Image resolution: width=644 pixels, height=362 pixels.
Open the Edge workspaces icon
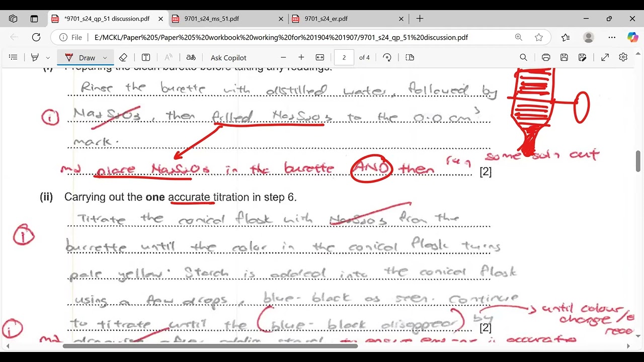(13, 19)
